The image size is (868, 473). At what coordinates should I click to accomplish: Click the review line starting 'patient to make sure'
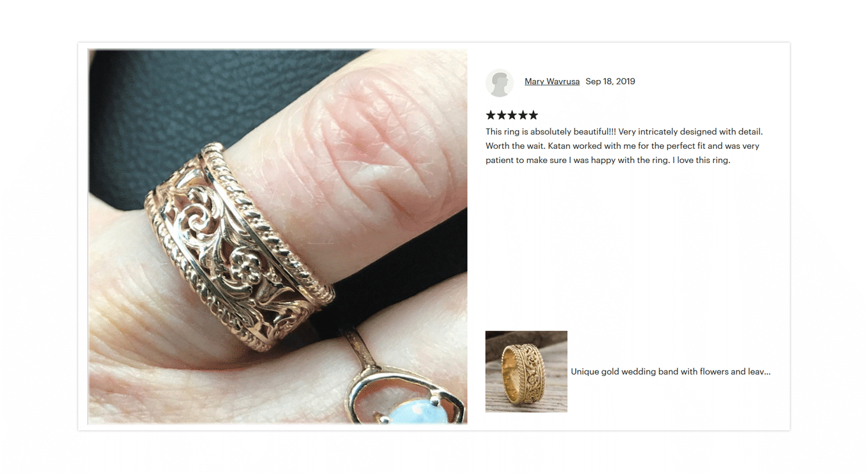pyautogui.click(x=608, y=160)
